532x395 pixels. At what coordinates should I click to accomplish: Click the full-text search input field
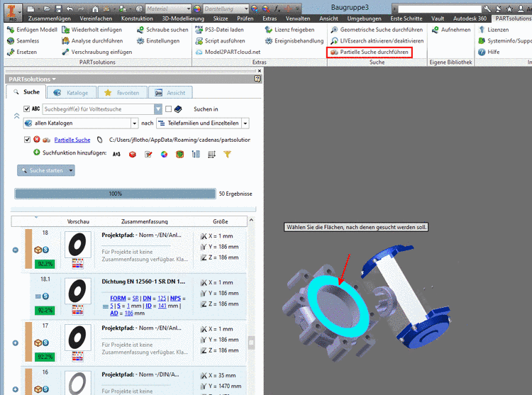99,109
